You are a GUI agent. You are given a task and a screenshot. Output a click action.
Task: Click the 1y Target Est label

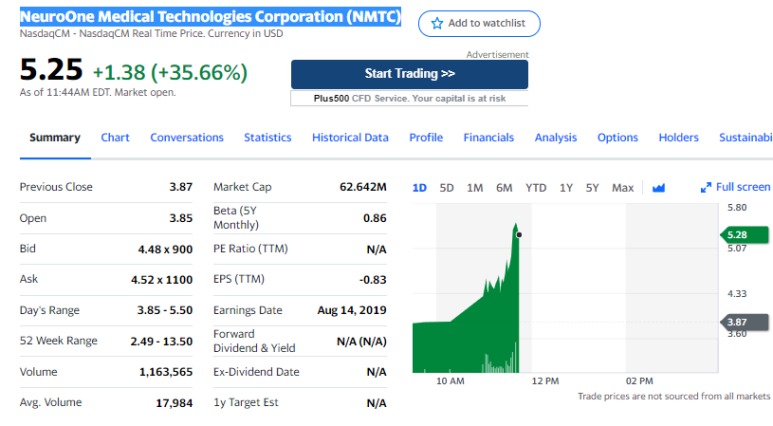246,402
